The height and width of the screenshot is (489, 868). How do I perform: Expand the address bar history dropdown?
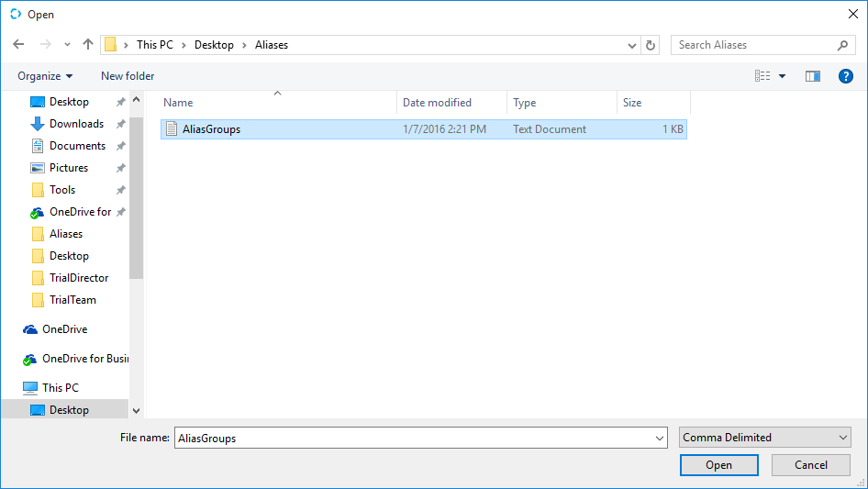(631, 45)
